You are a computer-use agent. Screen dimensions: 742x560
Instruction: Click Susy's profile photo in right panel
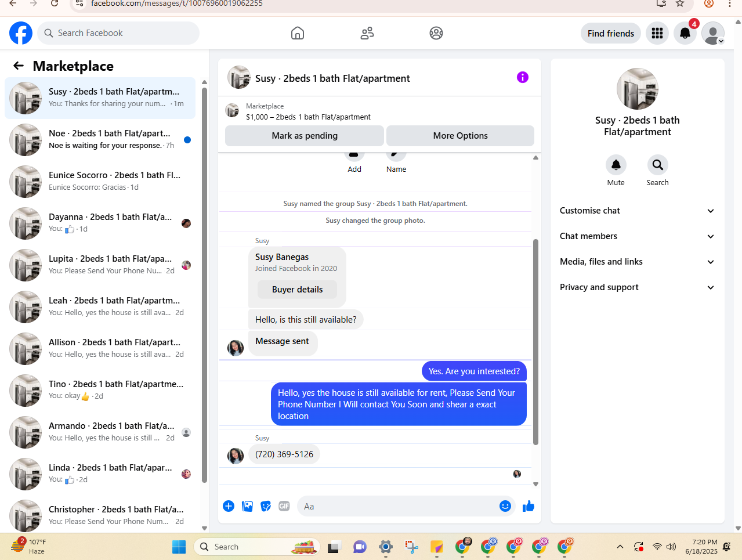638,89
